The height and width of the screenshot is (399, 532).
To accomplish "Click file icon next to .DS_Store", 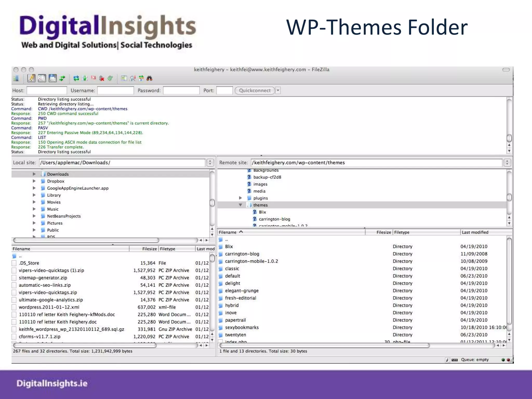I will point(14,263).
